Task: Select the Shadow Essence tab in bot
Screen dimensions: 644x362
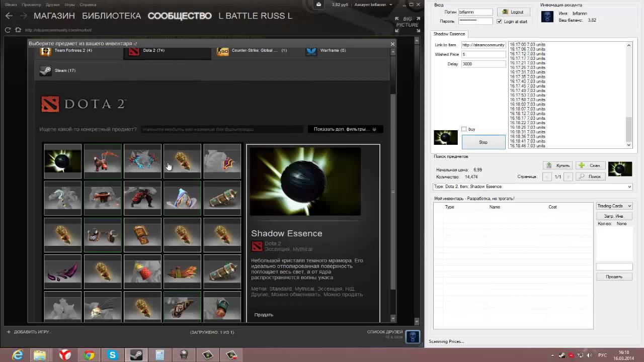Action: [449, 34]
